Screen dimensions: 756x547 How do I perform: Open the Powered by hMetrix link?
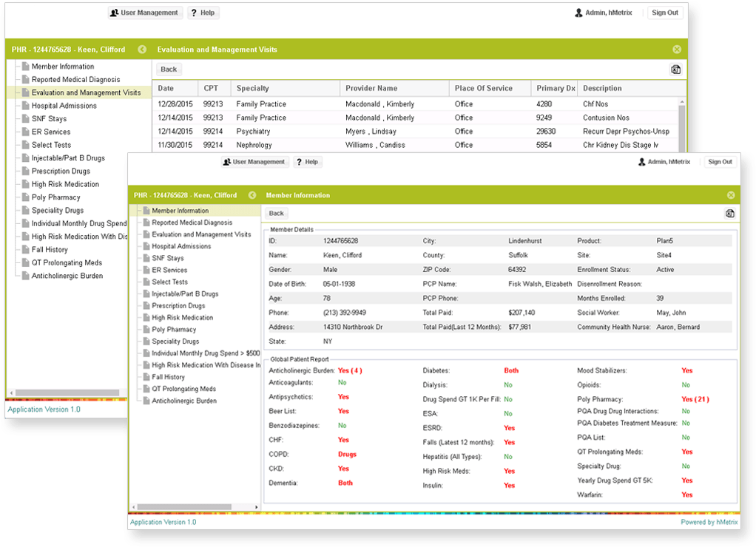pyautogui.click(x=708, y=522)
